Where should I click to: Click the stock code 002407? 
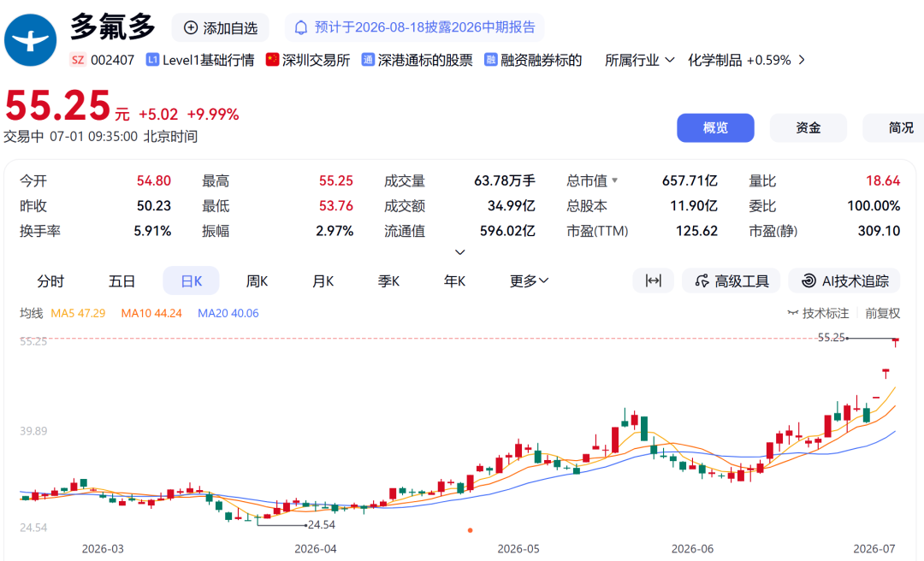click(113, 60)
